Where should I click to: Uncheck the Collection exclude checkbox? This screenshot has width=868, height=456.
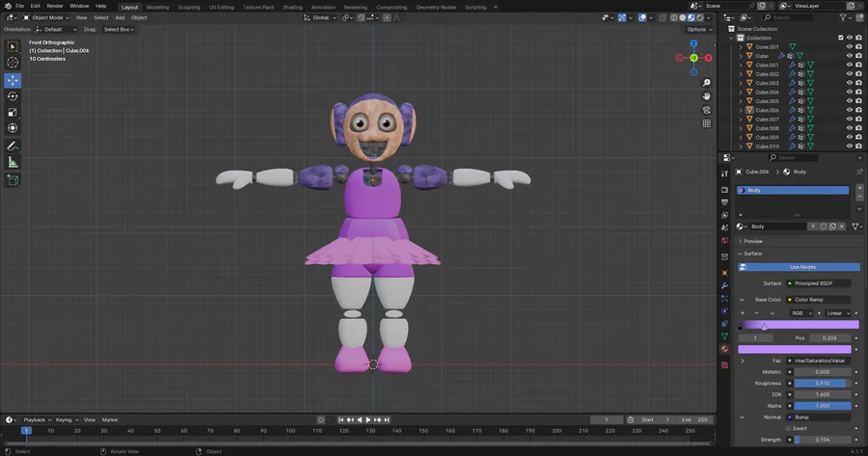(840, 38)
